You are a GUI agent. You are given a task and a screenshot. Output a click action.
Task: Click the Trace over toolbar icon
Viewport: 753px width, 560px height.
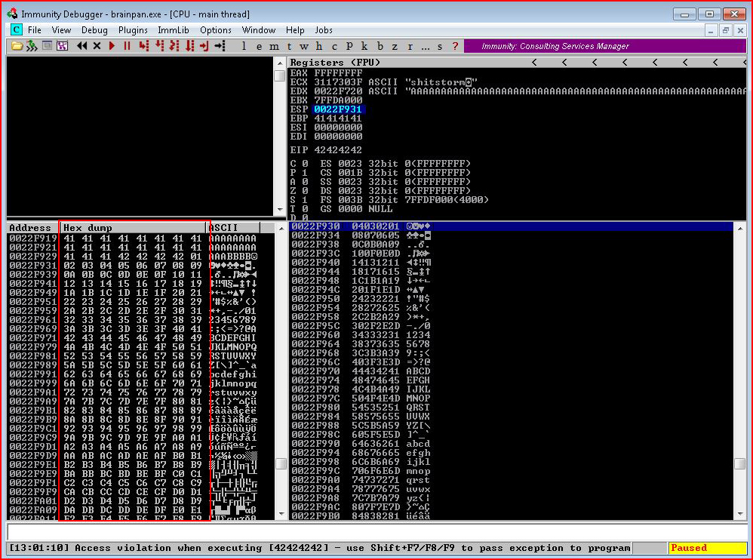coord(189,46)
